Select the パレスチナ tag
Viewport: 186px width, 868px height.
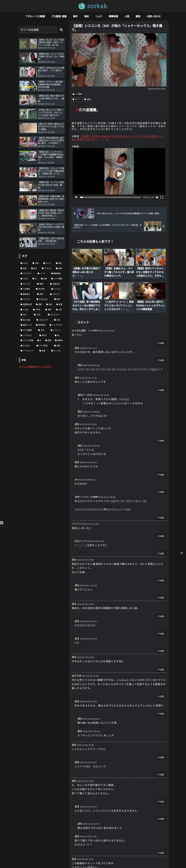(x=53, y=315)
